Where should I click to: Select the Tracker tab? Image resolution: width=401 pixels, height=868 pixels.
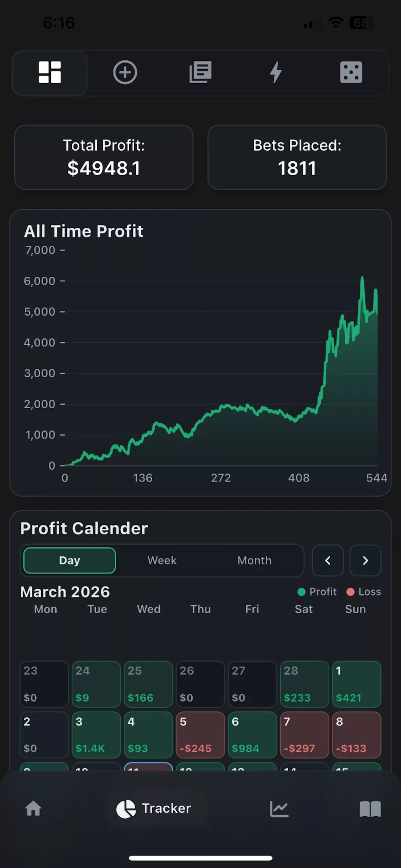(x=157, y=808)
